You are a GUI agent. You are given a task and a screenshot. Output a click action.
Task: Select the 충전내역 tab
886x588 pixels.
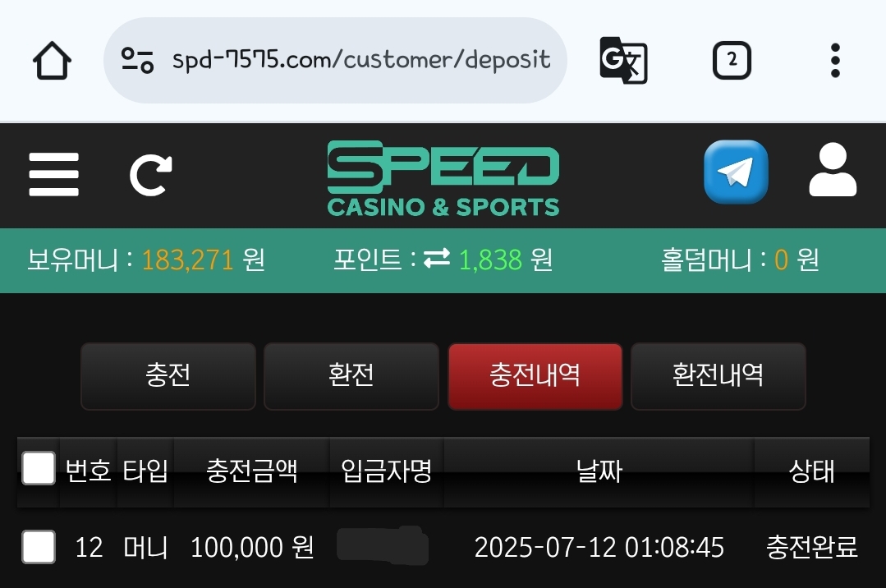(535, 376)
